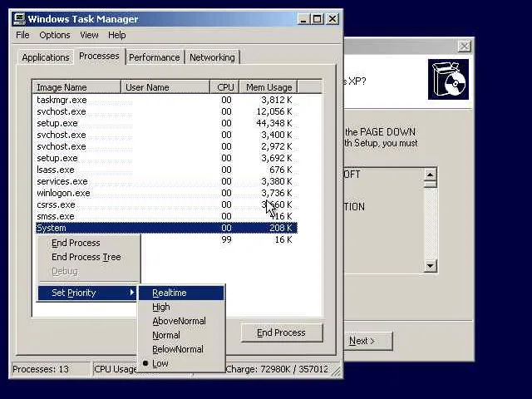This screenshot has height=399, width=532.
Task: Select the taskmgr.exe process row
Action: coord(166,100)
